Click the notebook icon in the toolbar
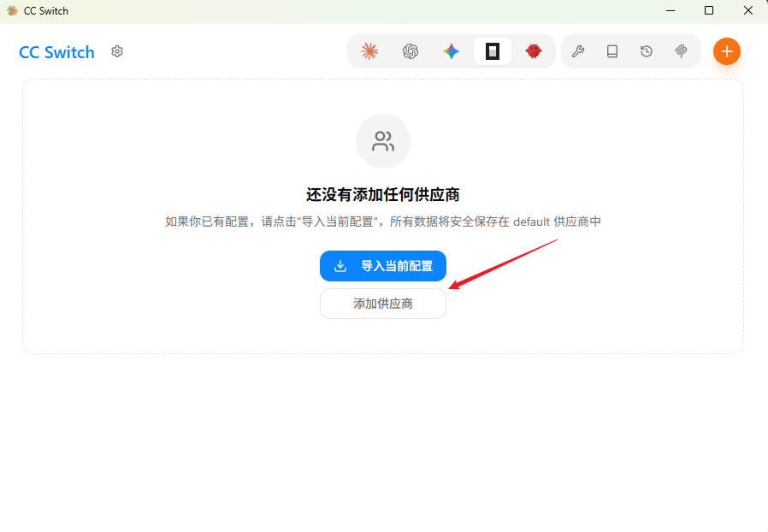This screenshot has width=768, height=532. [x=612, y=51]
